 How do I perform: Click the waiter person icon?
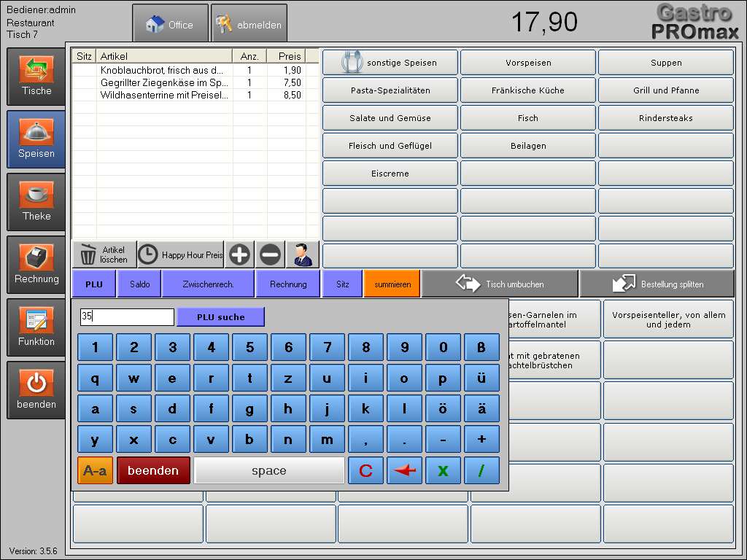(x=303, y=254)
